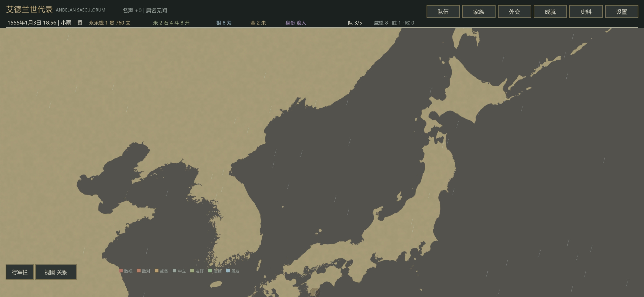Click the 永乐钱 1 贯 760 文 money value

point(110,23)
